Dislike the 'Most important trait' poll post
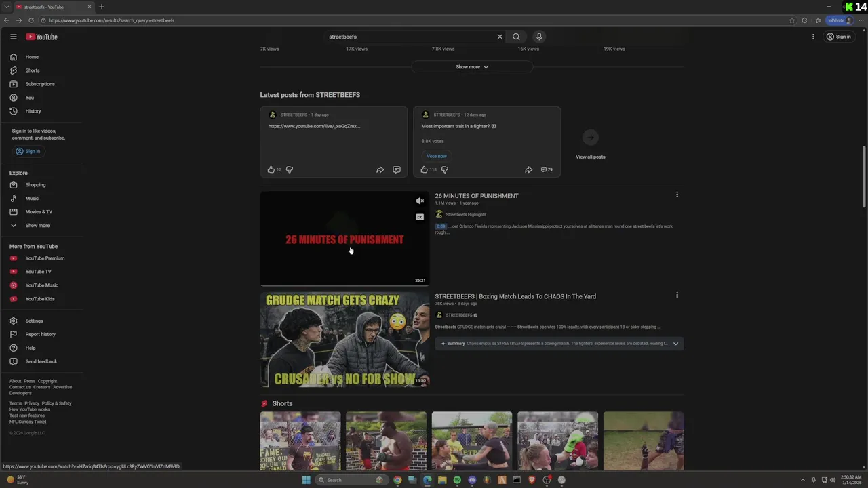This screenshot has height=488, width=868. [445, 169]
